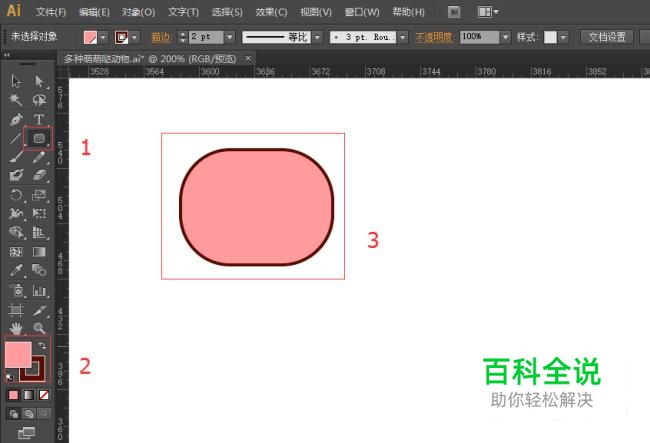Viewport: 650px width, 443px height.
Task: Change screen mode at toolbar bottom
Action: (x=27, y=433)
